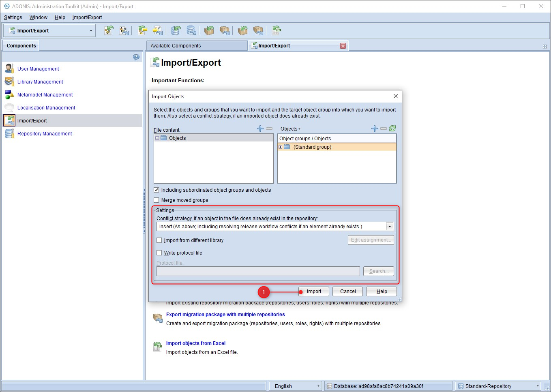Image resolution: width=551 pixels, height=392 pixels.
Task: Click the Database status bar entry
Action: (x=388, y=386)
